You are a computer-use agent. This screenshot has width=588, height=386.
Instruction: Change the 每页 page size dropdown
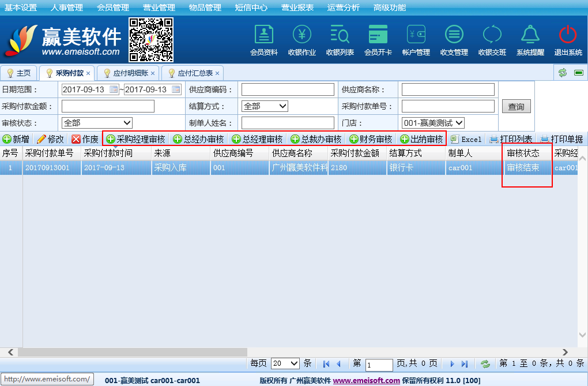[x=285, y=363]
